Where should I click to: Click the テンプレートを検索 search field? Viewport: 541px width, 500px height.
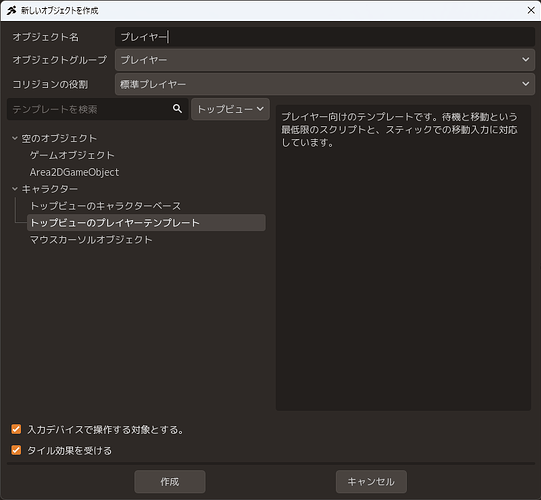pos(90,109)
